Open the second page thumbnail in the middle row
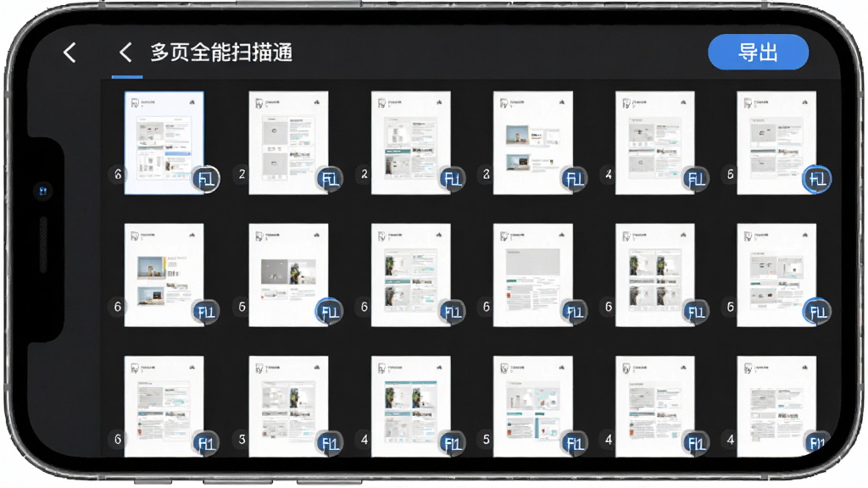868x488 pixels. click(x=288, y=275)
